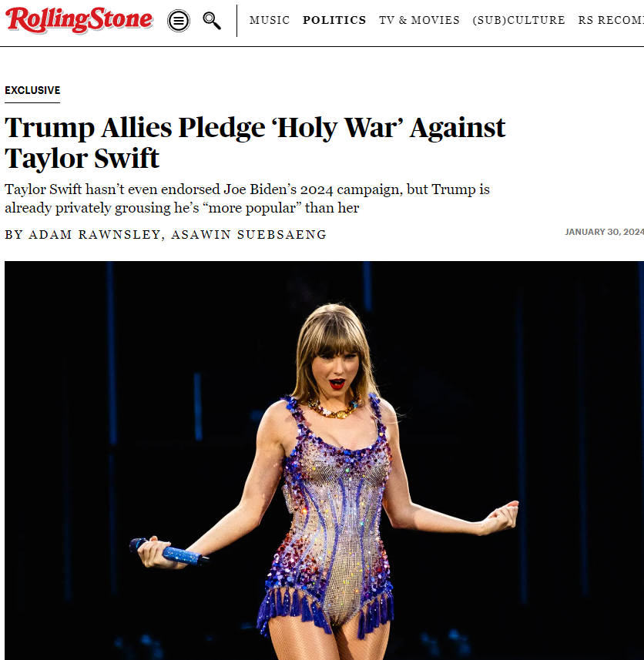Select the Politics nav item
This screenshot has width=644, height=660.
click(x=334, y=20)
